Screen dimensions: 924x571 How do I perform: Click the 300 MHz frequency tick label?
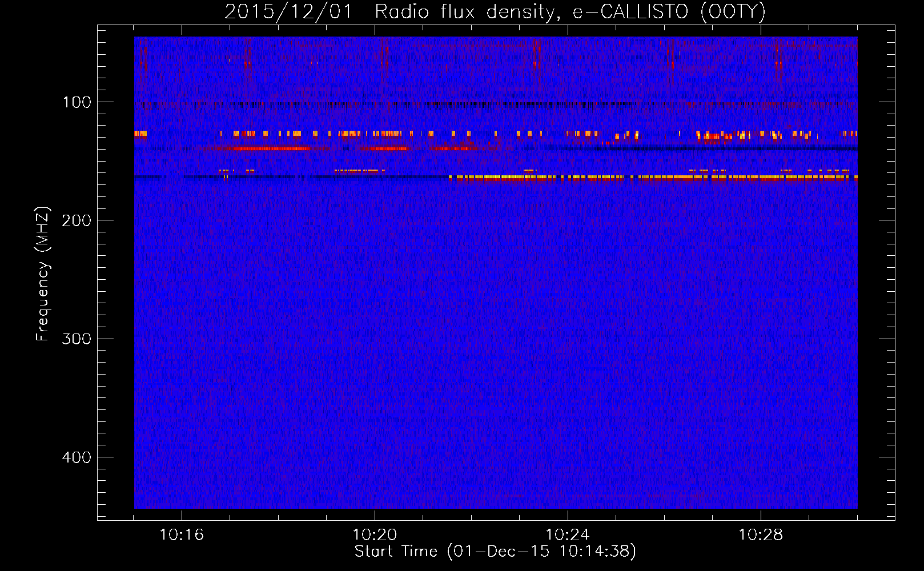77,339
